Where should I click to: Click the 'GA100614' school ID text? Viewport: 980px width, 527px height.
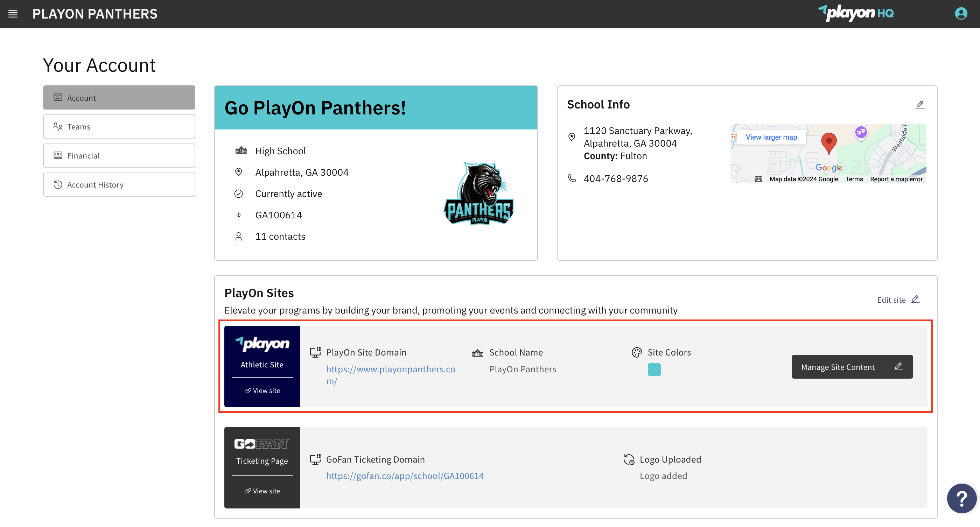(x=279, y=215)
